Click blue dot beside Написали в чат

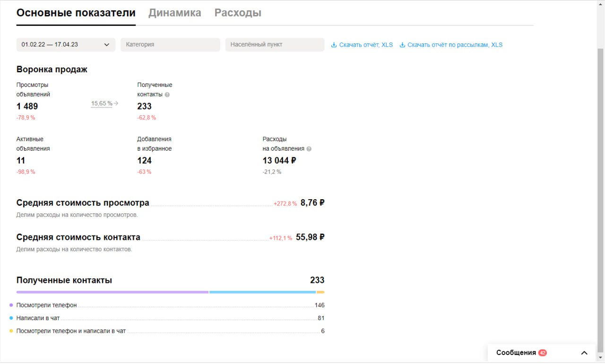click(11, 318)
